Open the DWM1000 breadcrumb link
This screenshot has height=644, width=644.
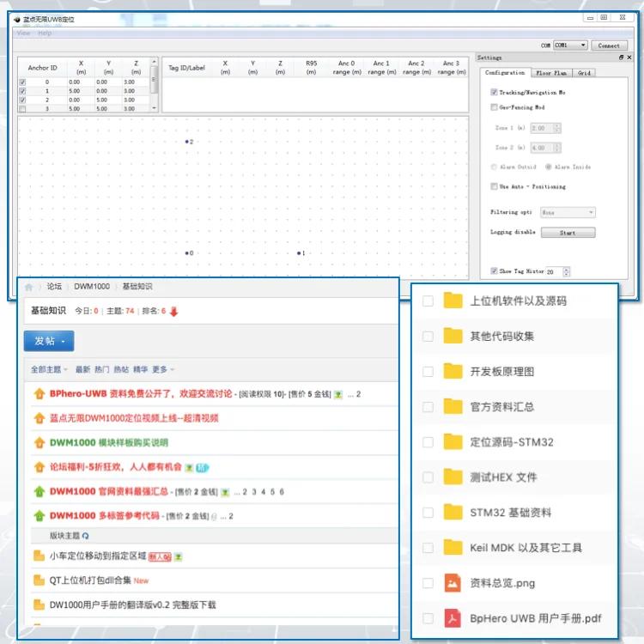point(92,286)
